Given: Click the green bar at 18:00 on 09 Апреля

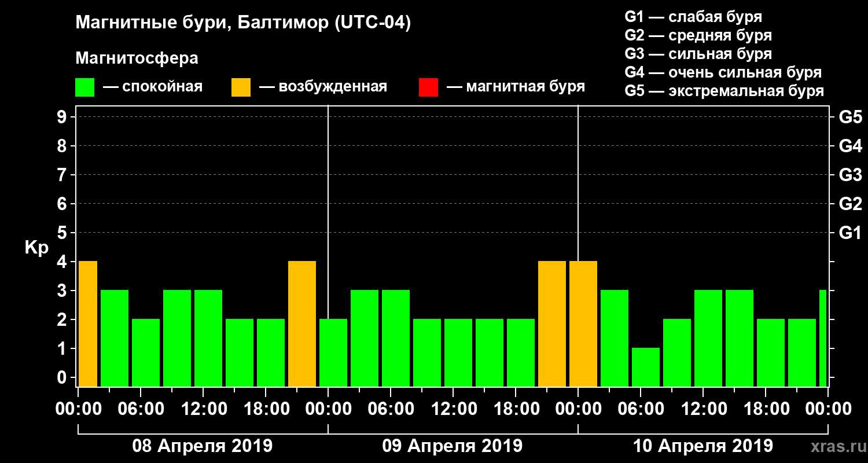Looking at the screenshot, I should tap(521, 352).
